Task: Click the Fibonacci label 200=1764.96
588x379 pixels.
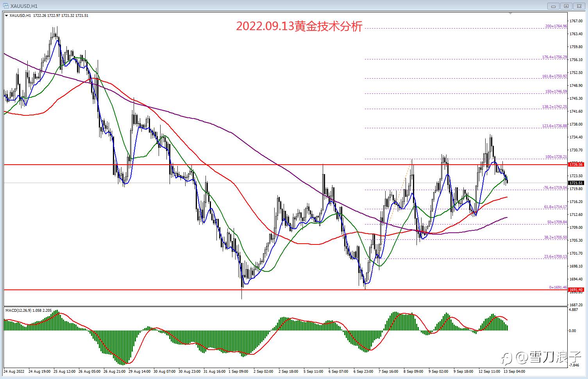Action: coord(556,26)
